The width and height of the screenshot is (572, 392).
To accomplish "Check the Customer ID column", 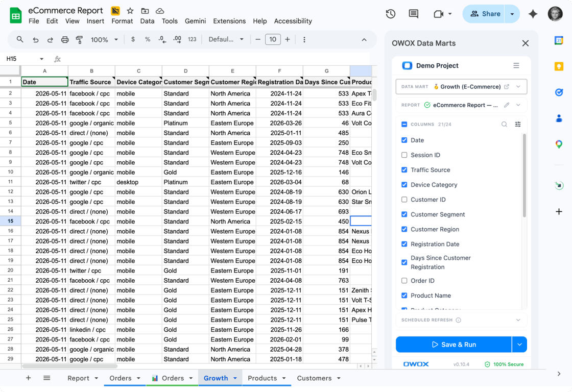I will point(404,200).
